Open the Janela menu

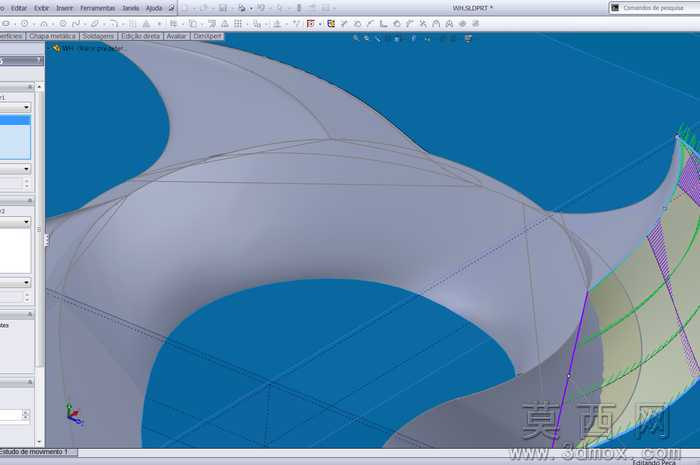[x=130, y=8]
